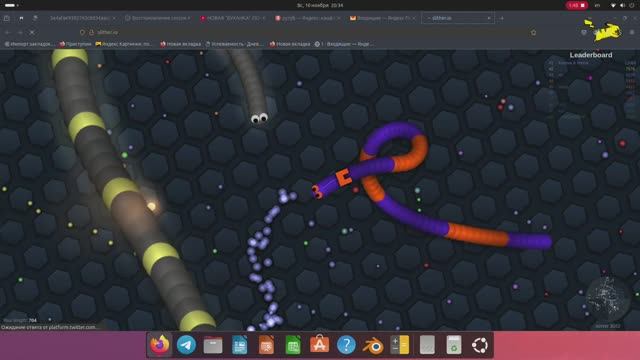Open the Calculator app in the dock
The height and width of the screenshot is (360, 640).
click(x=400, y=345)
